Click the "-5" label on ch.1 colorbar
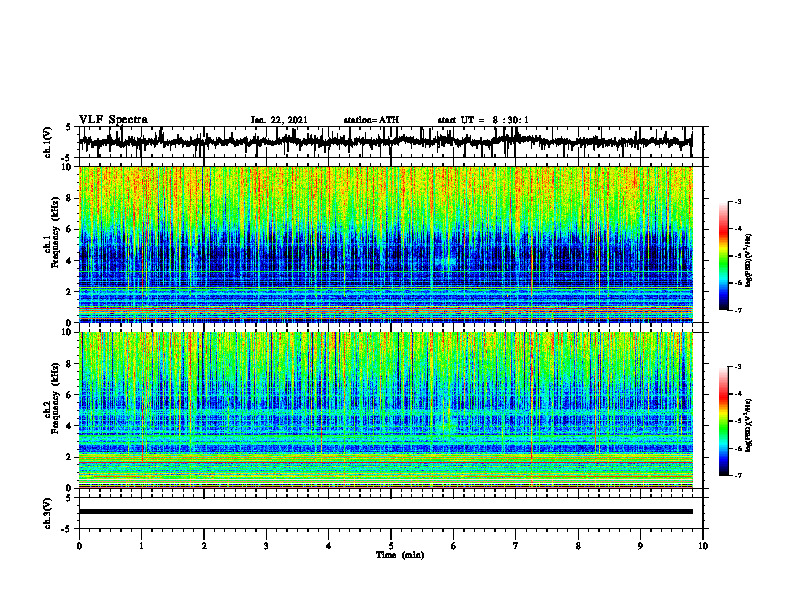The image size is (792, 612). point(738,256)
